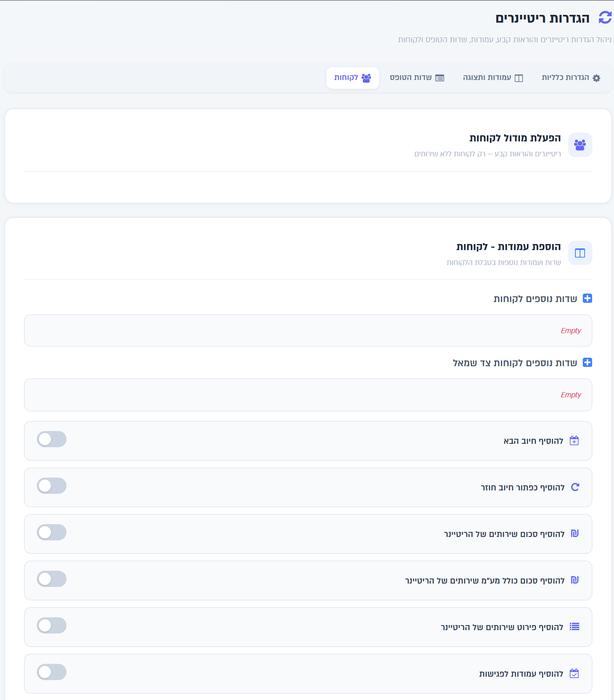614x700 pixels.
Task: Click the plus icon next to שדות נוספים לקוחות צד שמאל
Action: 587,362
